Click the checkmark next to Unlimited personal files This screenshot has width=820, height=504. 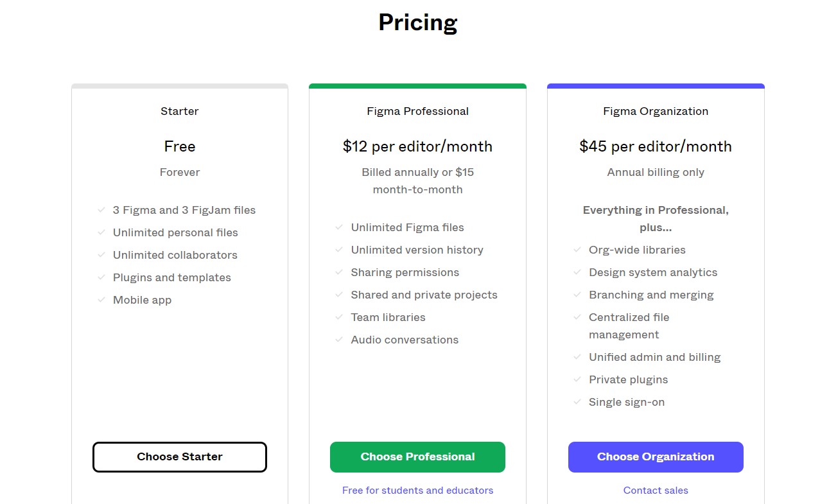101,232
